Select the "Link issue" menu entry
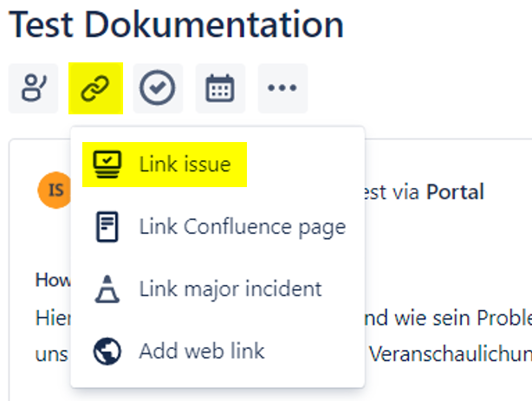Image resolution: width=532 pixels, height=401 pixels. click(x=185, y=165)
